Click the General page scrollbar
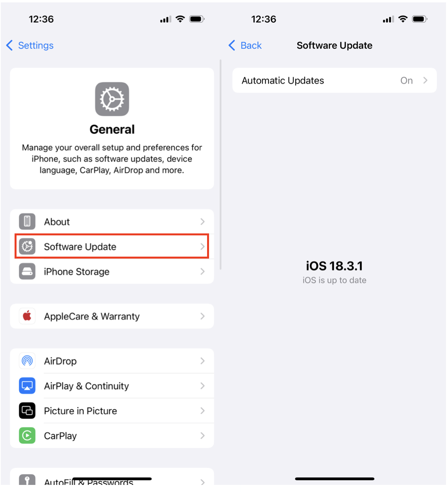Viewport: 448px width, 492px height. click(220, 165)
